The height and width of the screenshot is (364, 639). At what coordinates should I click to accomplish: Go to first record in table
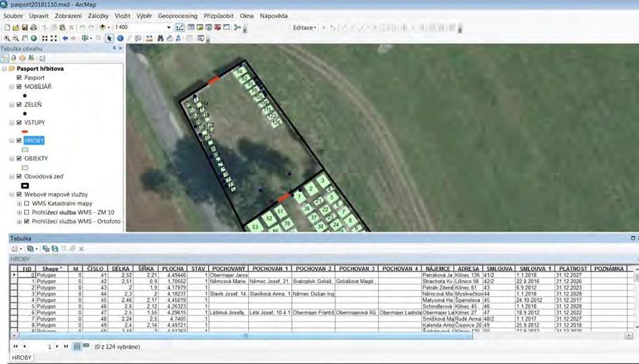[x=16, y=346]
